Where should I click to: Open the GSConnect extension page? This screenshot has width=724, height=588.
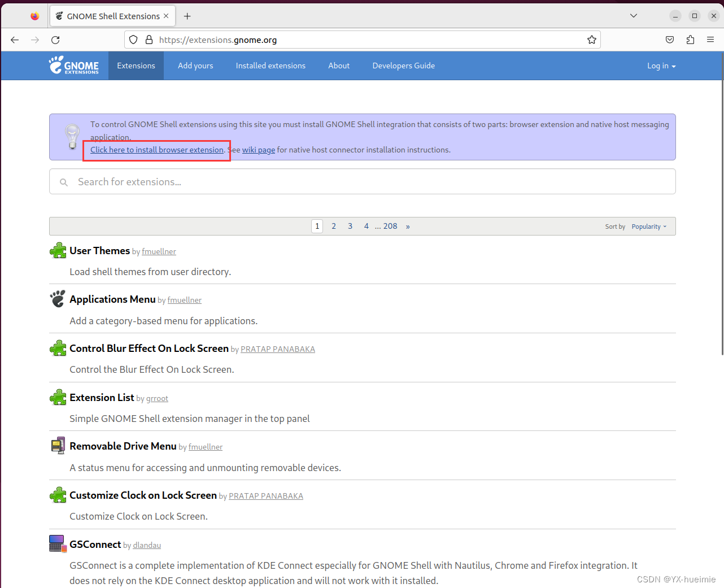(x=95, y=545)
